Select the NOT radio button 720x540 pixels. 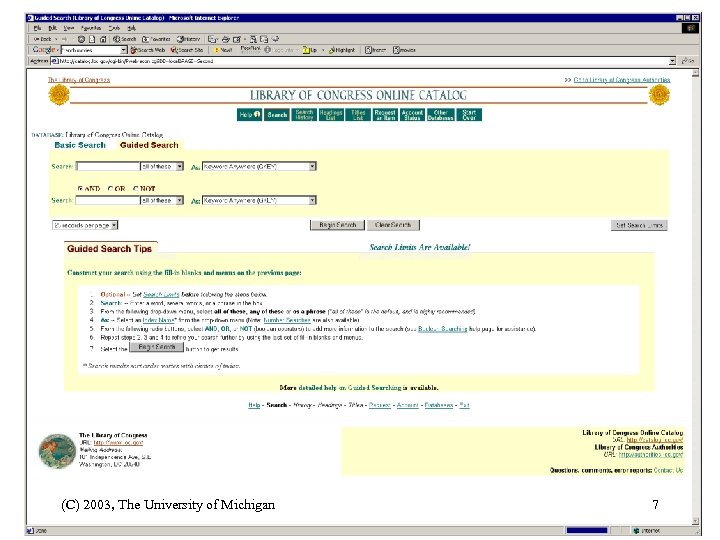[x=135, y=188]
